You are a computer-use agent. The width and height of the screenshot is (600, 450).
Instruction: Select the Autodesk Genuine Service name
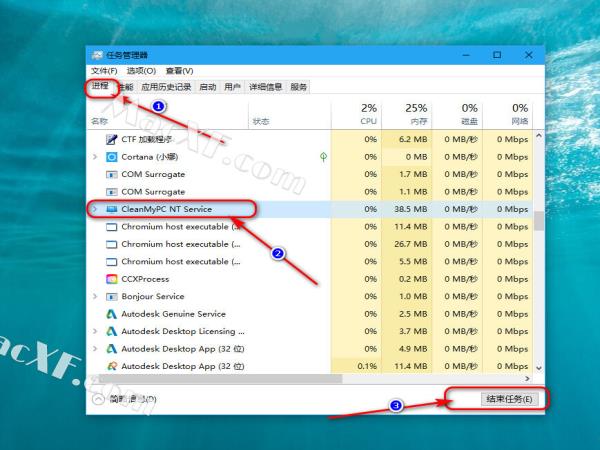(x=173, y=314)
